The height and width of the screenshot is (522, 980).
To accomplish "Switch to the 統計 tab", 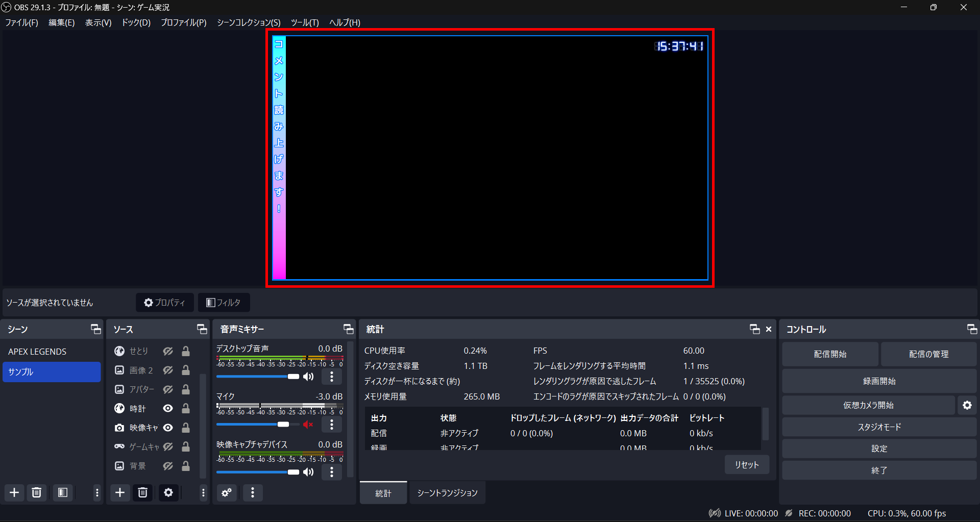I will 383,493.
